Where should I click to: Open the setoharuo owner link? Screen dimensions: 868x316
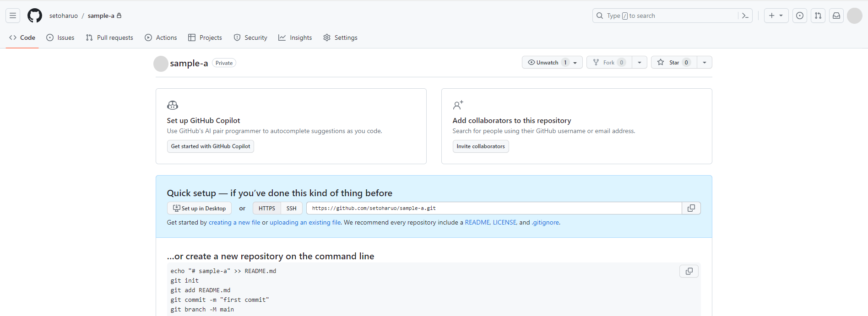64,16
